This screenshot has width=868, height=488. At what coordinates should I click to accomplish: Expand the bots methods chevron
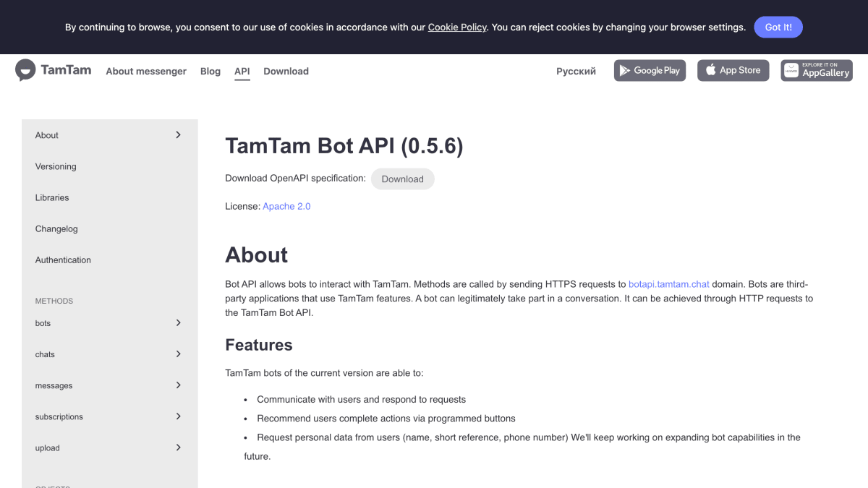pyautogui.click(x=178, y=322)
